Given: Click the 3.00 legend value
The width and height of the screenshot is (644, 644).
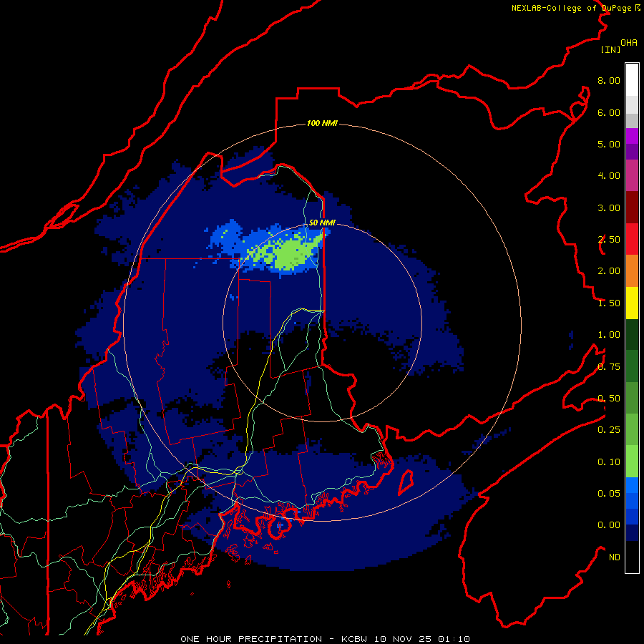Looking at the screenshot, I should point(609,208).
